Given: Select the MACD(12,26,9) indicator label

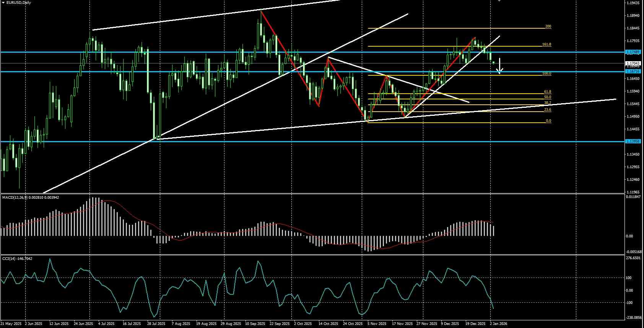Looking at the screenshot, I should coord(15,198).
